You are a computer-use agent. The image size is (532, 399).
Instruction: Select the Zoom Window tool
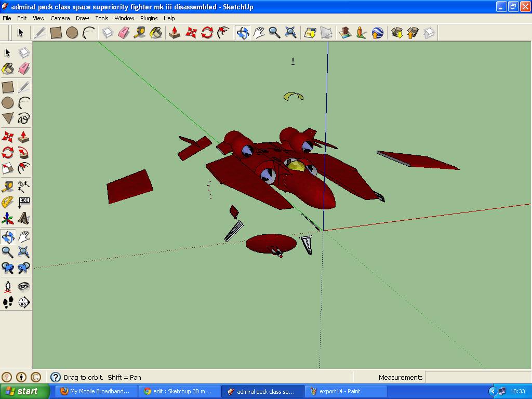pos(24,252)
